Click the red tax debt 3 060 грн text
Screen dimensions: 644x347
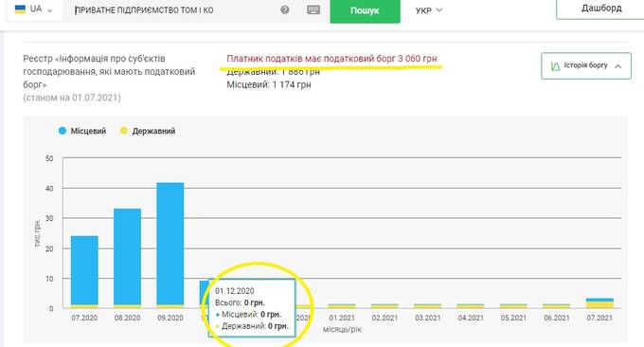click(331, 59)
